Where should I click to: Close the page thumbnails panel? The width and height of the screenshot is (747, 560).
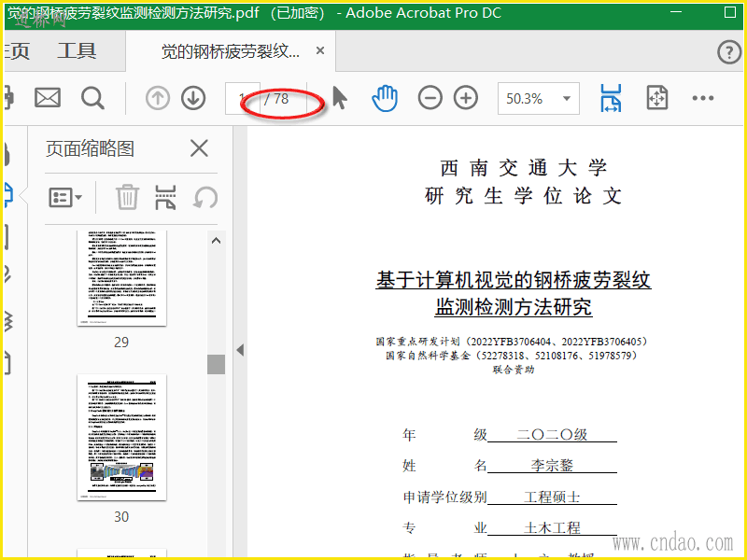[199, 148]
